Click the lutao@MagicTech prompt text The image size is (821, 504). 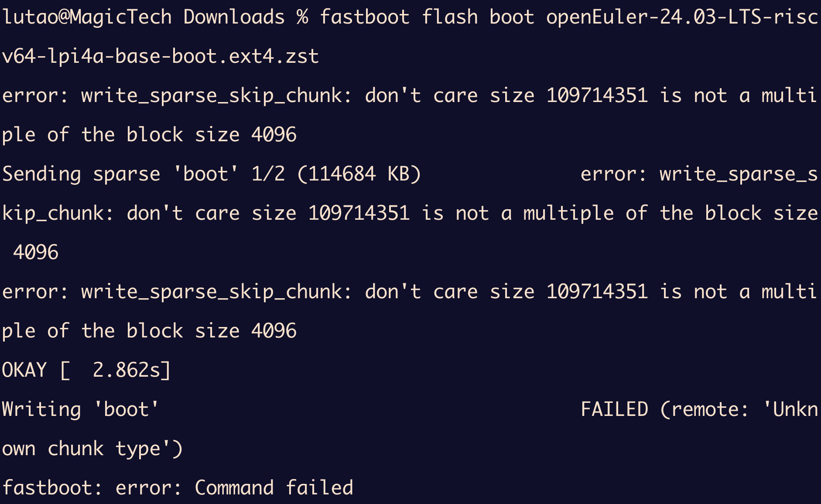tap(87, 17)
